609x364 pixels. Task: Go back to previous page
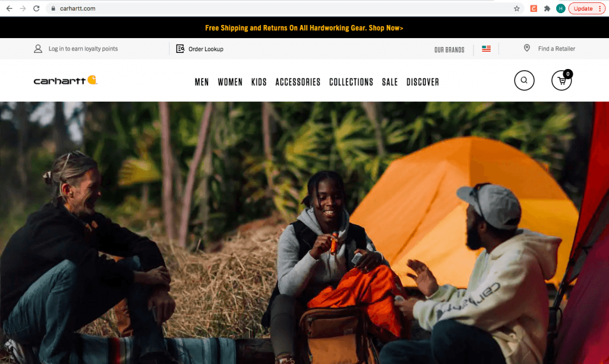click(10, 8)
